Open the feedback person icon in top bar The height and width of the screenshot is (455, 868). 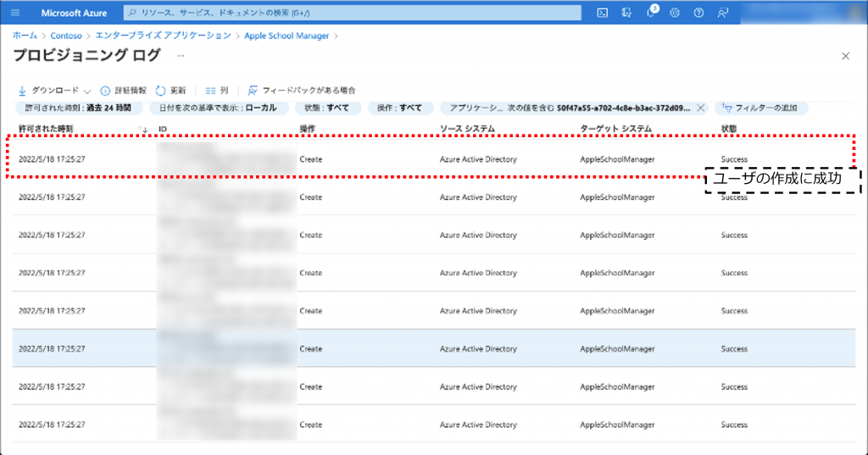[x=722, y=13]
